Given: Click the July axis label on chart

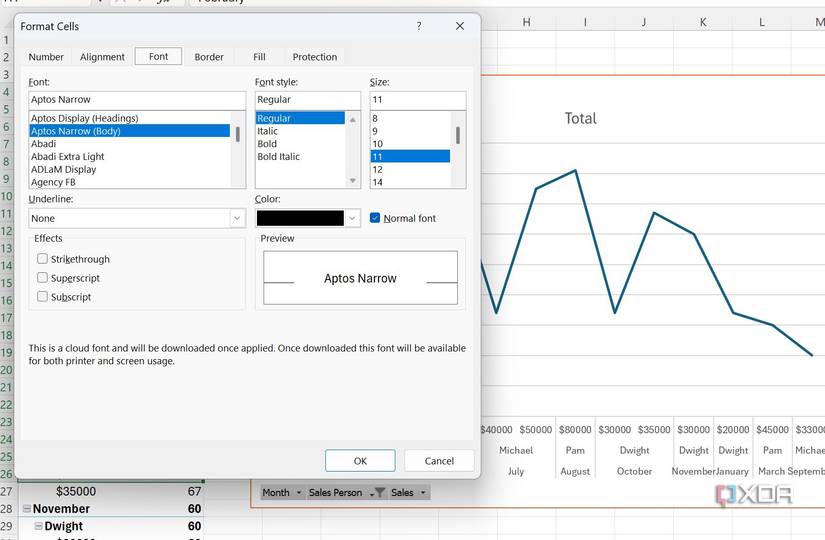Looking at the screenshot, I should click(x=516, y=472).
